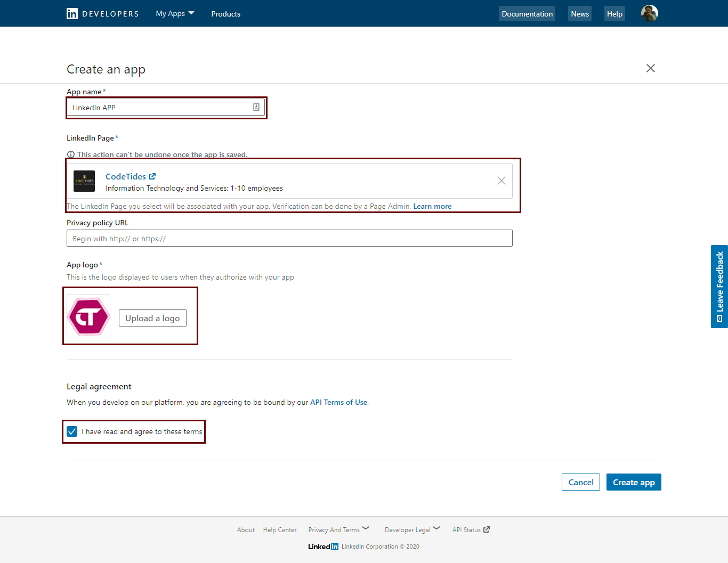Click the 'Create an app' heading text

[106, 69]
